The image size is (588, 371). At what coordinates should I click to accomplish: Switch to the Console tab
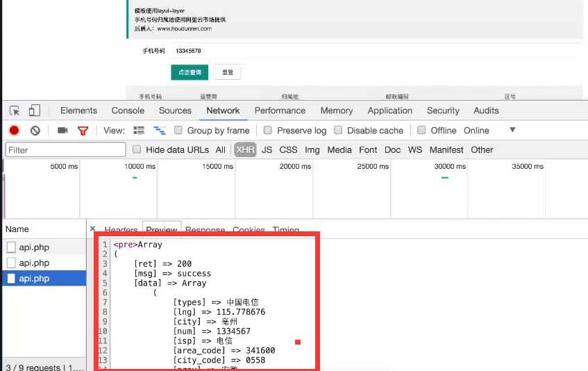pos(128,110)
